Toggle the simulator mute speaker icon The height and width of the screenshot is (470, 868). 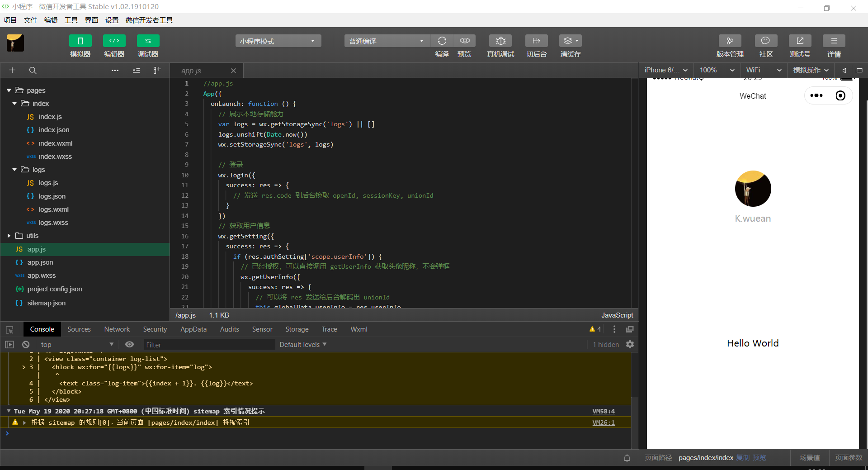point(844,70)
